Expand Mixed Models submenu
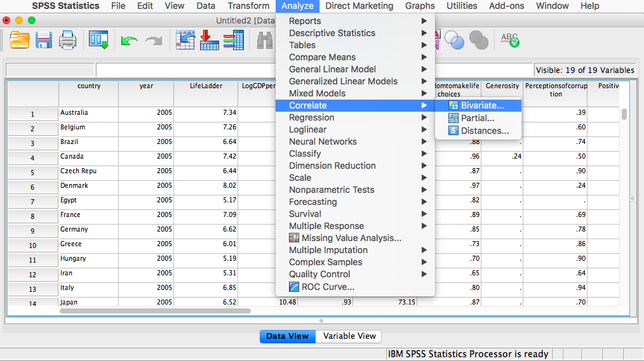 click(355, 93)
